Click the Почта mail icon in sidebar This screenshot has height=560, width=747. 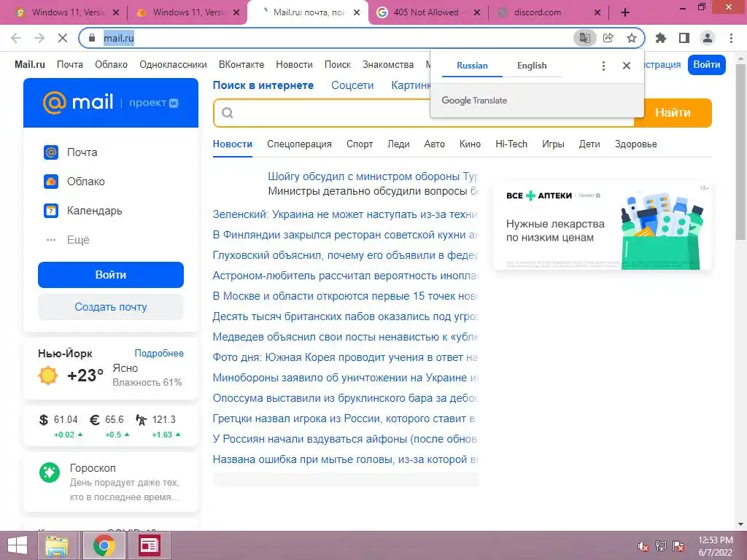pyautogui.click(x=51, y=152)
